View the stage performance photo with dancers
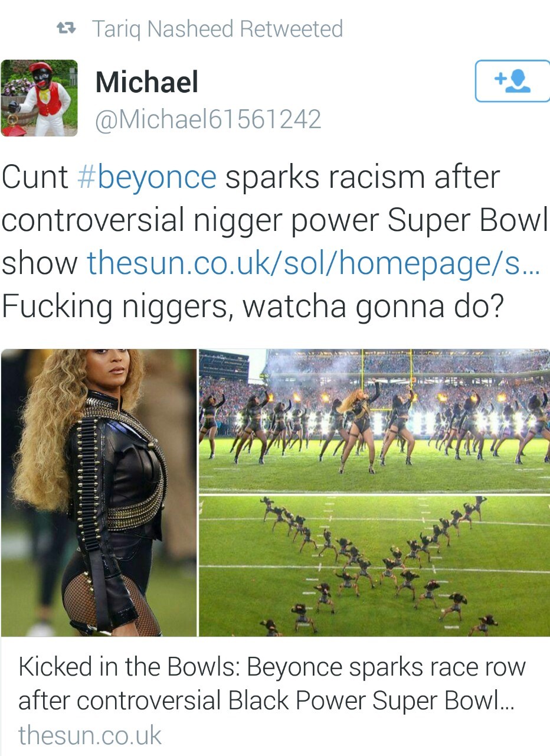Image resolution: width=550 pixels, height=756 pixels. 374,421
